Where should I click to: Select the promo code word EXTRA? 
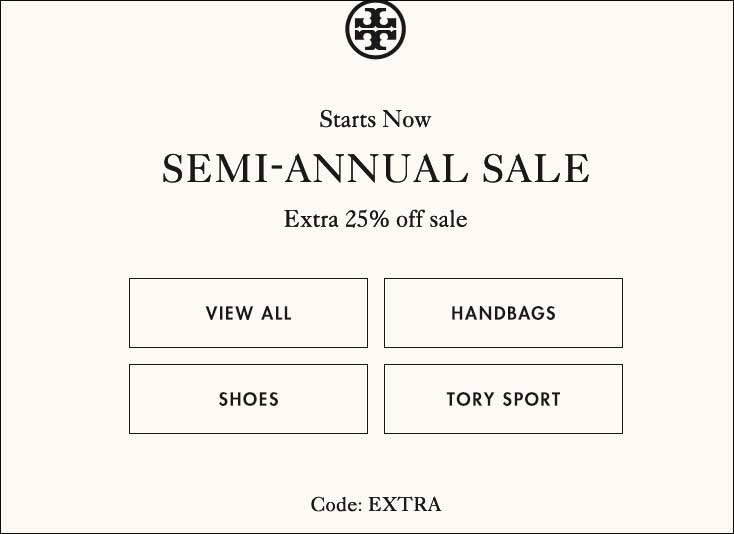click(404, 504)
